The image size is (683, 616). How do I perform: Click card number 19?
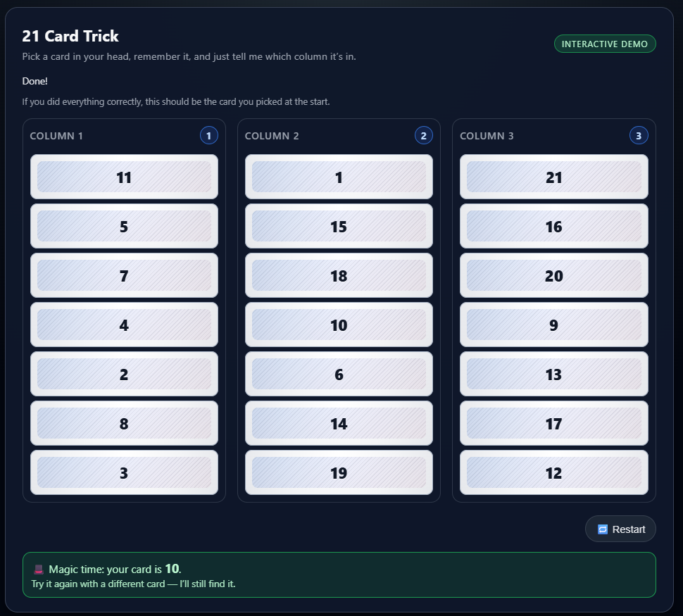pyautogui.click(x=339, y=473)
